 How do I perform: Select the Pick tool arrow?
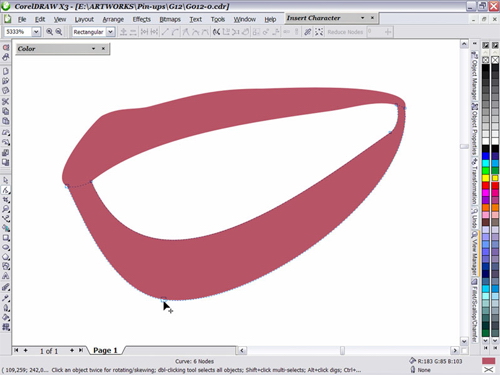coord(6,180)
